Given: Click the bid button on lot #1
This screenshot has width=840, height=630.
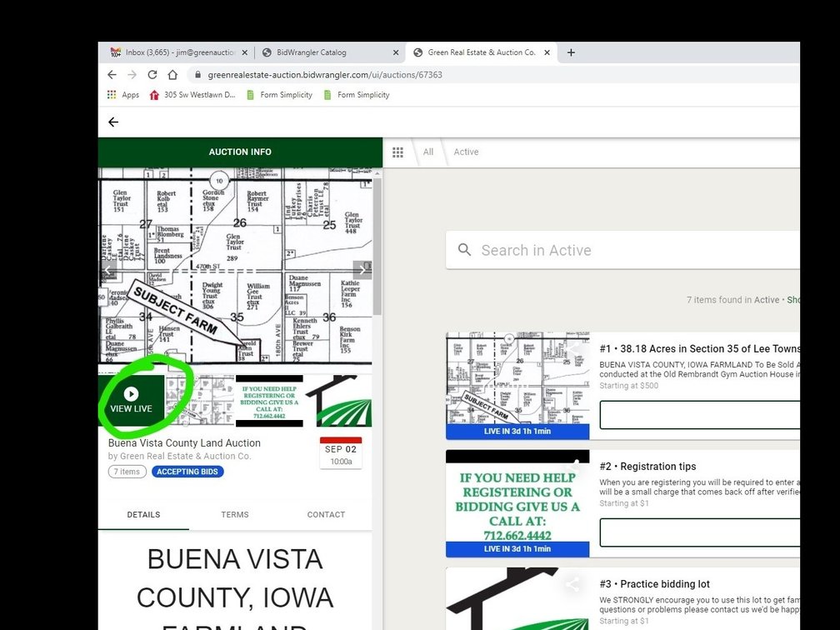Looking at the screenshot, I should click(x=700, y=415).
